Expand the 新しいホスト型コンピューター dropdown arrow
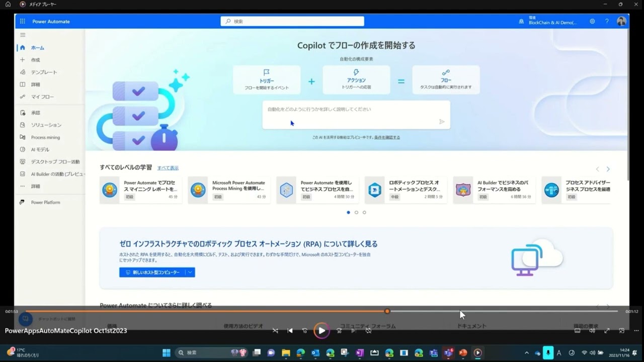This screenshot has width=644, height=362. [x=190, y=272]
